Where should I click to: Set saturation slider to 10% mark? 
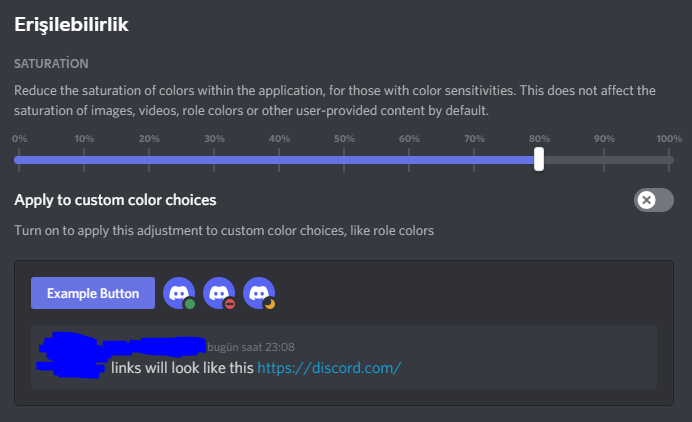84,159
